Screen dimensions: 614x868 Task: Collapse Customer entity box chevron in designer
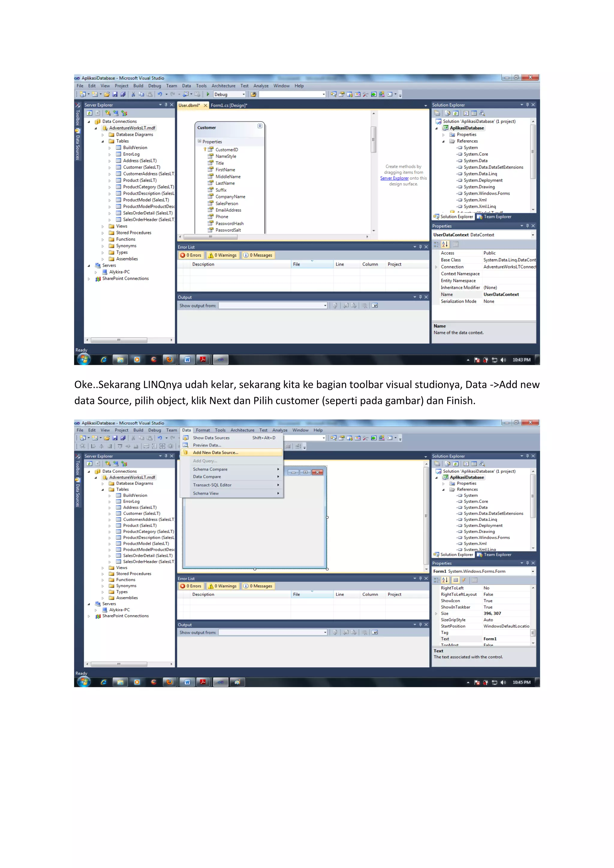[x=260, y=126]
